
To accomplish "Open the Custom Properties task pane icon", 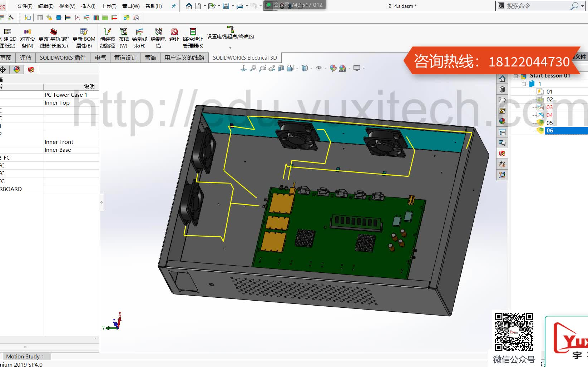I will [x=502, y=132].
